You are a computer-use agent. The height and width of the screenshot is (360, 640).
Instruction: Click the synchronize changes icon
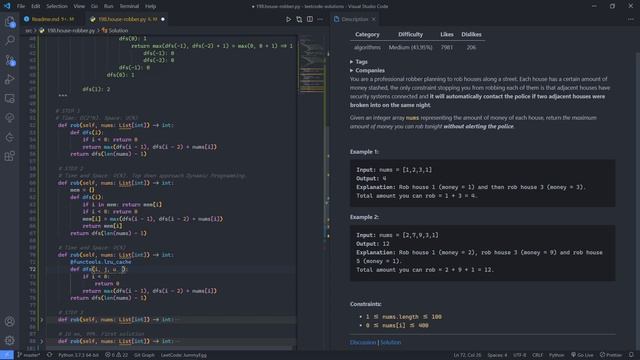pos(49,355)
